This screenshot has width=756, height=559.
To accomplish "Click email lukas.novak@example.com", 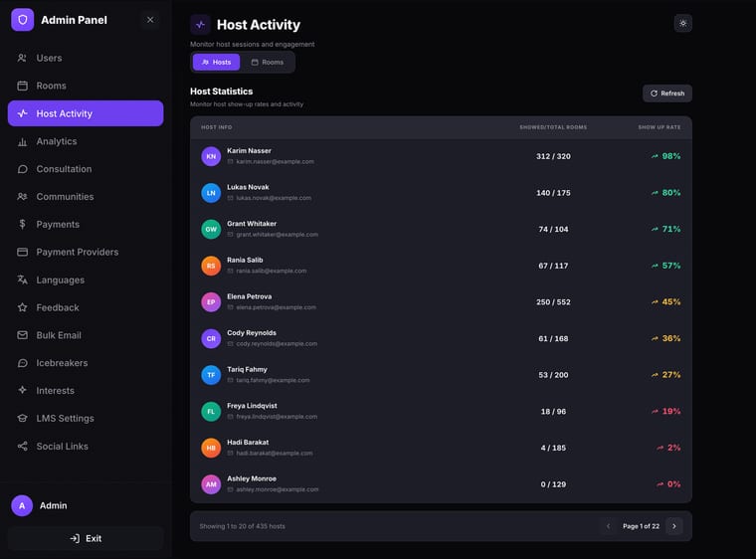I will point(274,198).
